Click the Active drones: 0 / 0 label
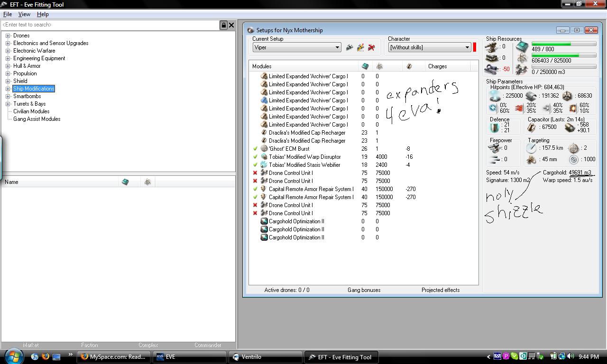 [287, 290]
